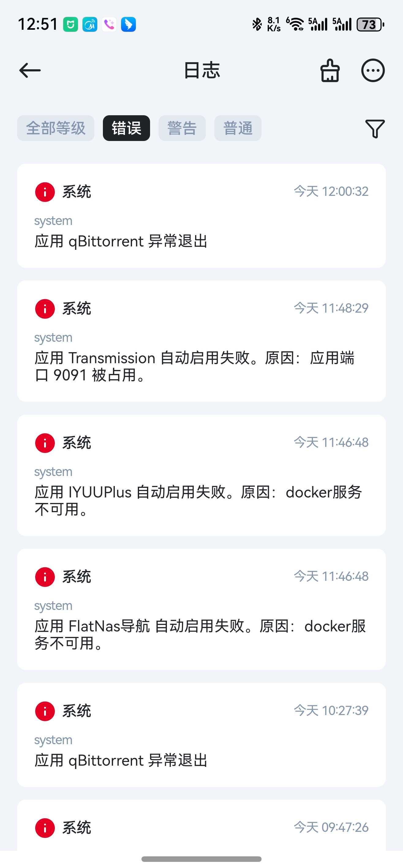
Task: Select the 全部等级 level tab
Action: [x=55, y=128]
